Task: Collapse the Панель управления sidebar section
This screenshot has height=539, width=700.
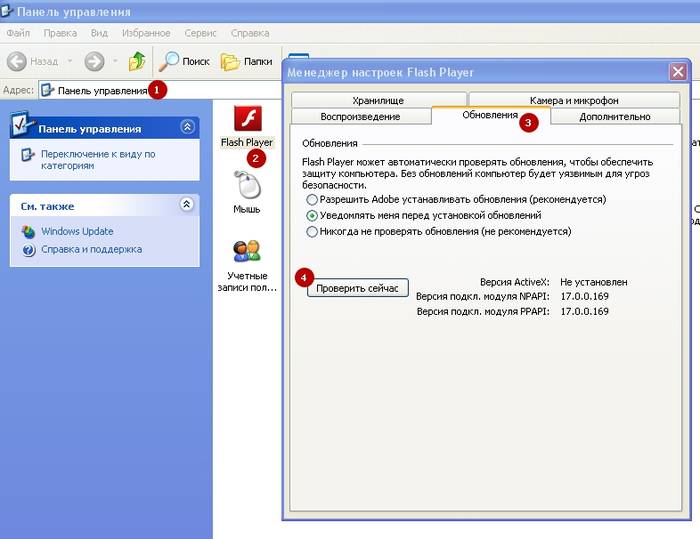Action: tap(187, 127)
